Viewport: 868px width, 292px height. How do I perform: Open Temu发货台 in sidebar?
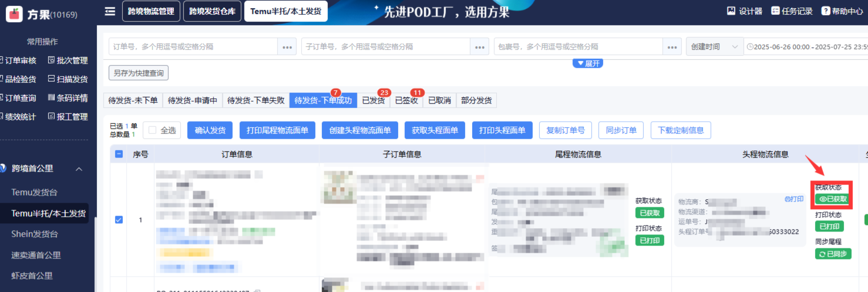click(x=35, y=192)
